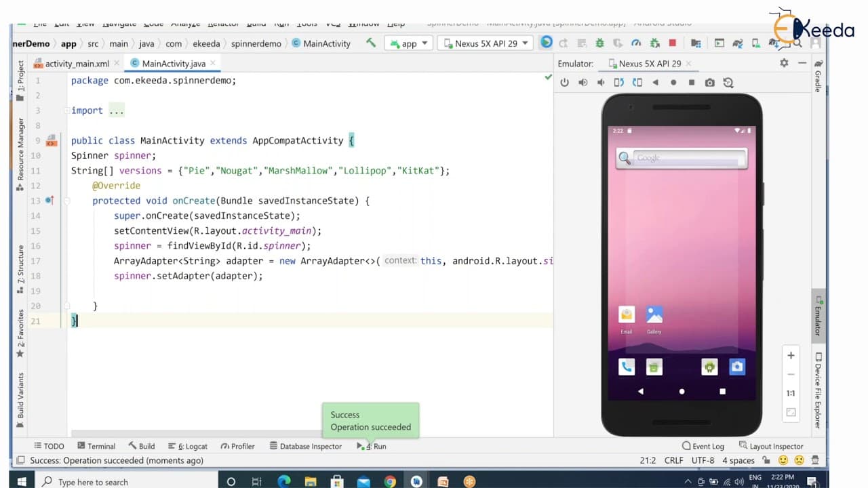
Task: Open CRLF line separator selector
Action: [674, 460]
